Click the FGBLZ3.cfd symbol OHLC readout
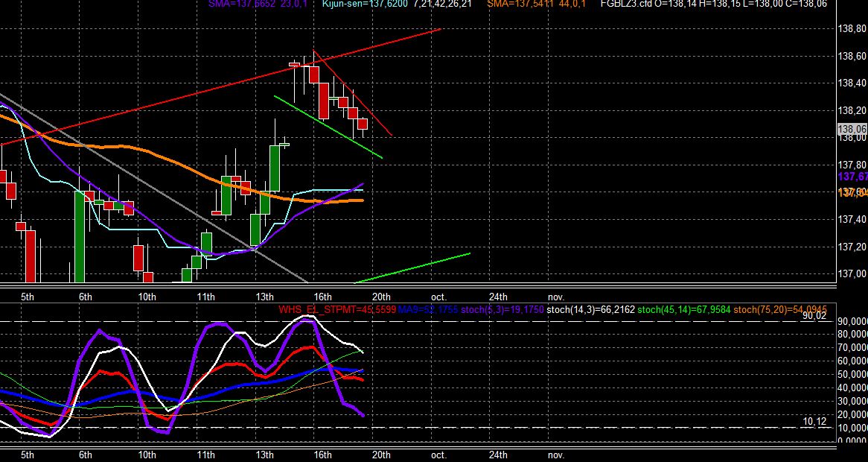The width and height of the screenshot is (868, 462). (714, 3)
